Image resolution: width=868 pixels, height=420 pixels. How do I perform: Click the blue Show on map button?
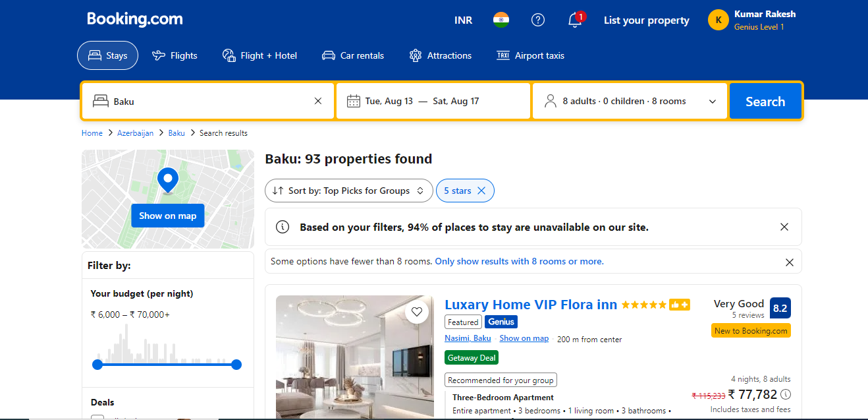click(x=168, y=216)
